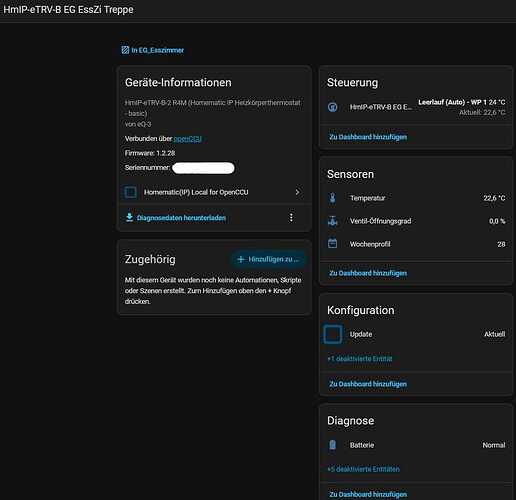Open Homematic(IP) Local integration via chevron
Screen dimensions: 516x500
[x=297, y=192]
